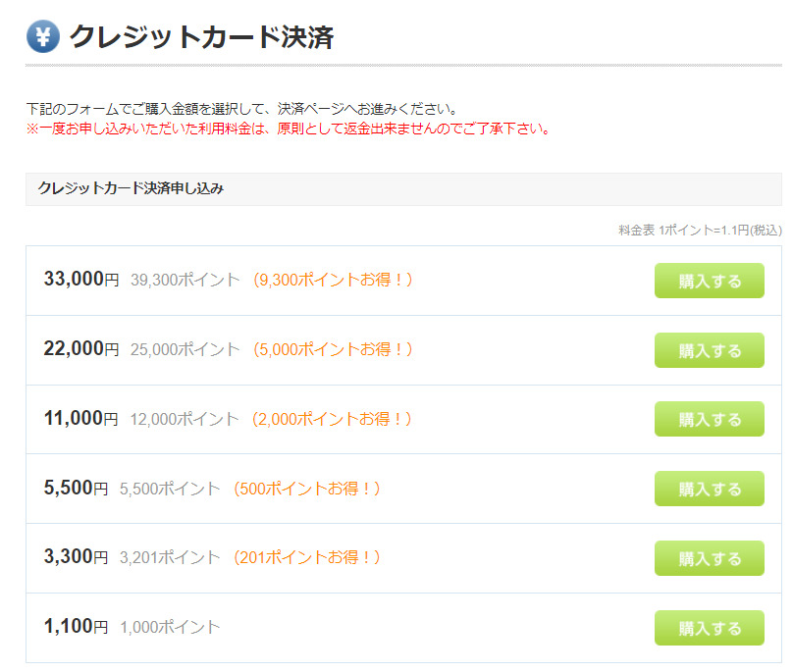793x672 pixels.
Task: Purchase the 22,000円 plan via 購入する
Action: pyautogui.click(x=709, y=350)
